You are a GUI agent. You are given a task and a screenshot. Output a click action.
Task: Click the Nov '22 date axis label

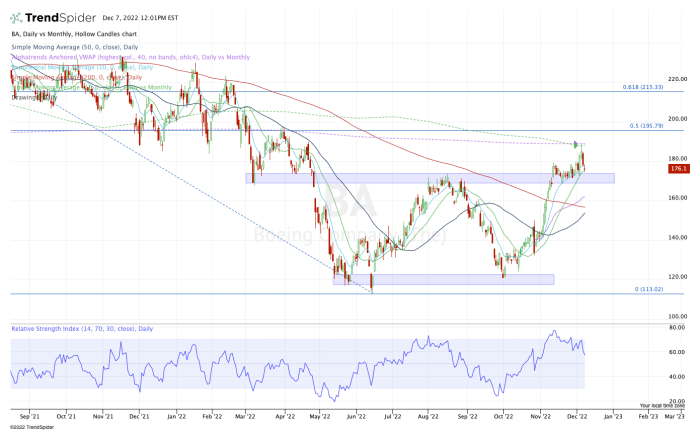click(x=541, y=411)
